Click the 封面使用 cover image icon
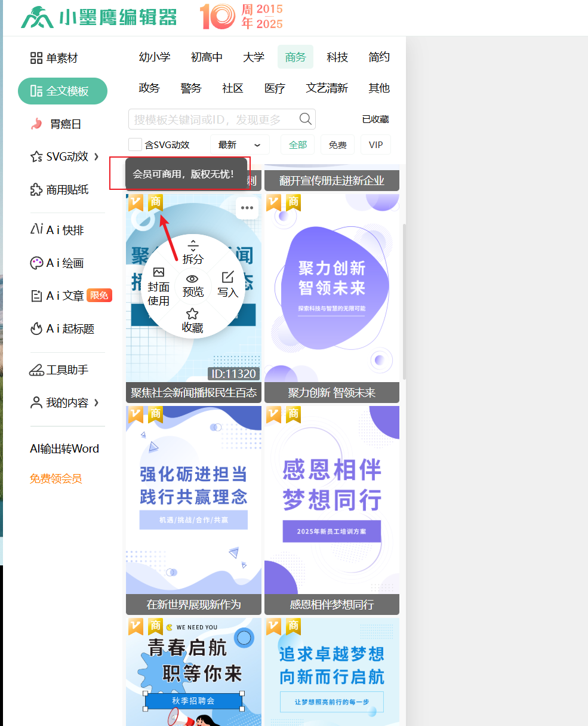This screenshot has width=588, height=726. tap(159, 272)
